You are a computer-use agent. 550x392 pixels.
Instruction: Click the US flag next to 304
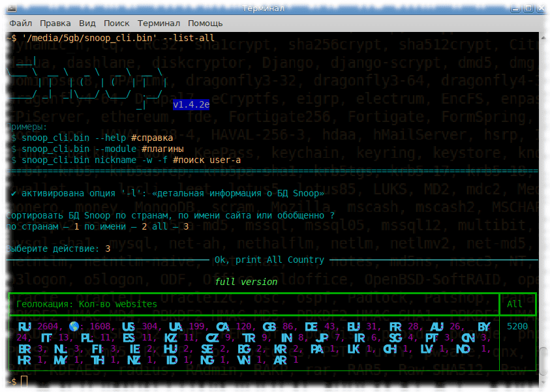(128, 325)
